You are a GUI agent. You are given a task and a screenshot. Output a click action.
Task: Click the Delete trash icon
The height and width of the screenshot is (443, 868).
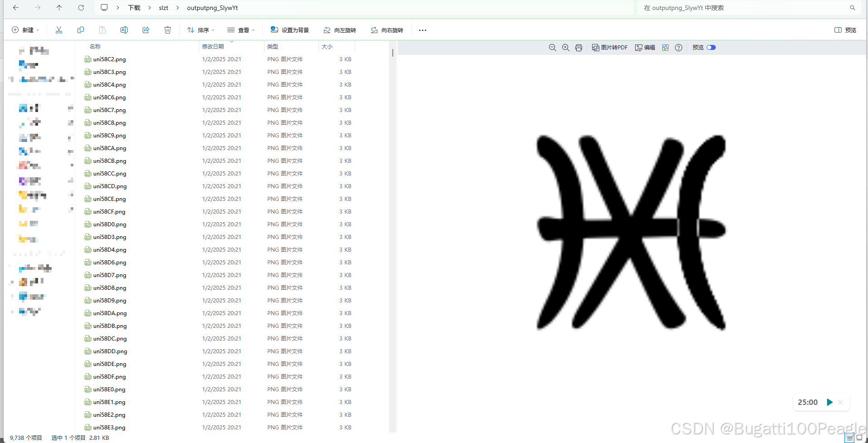pyautogui.click(x=167, y=30)
